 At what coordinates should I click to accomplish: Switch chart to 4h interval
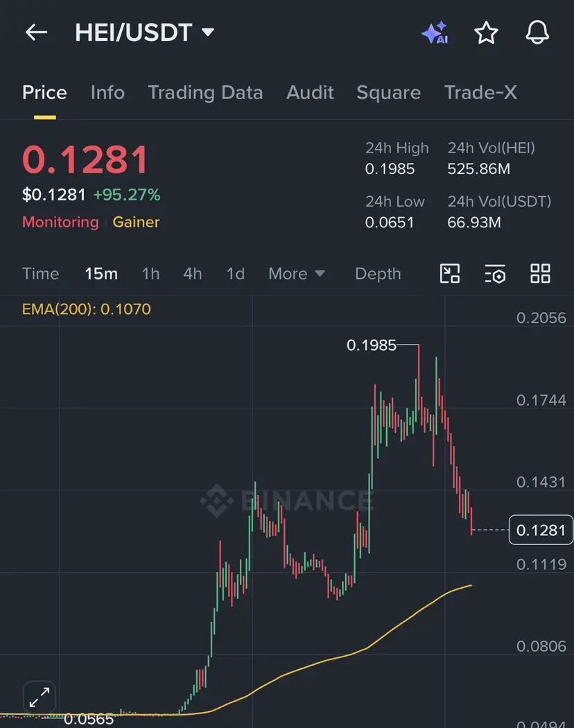pos(193,273)
